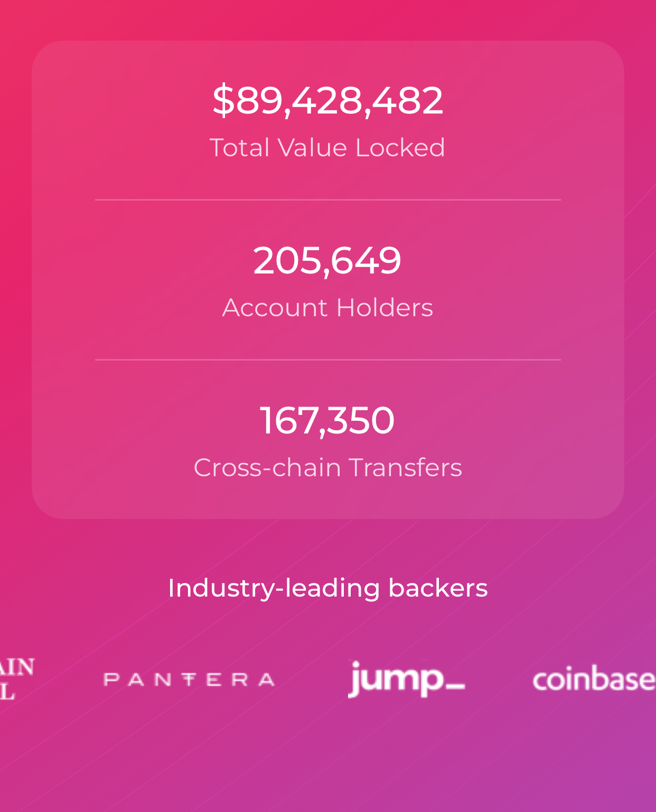Tap the 167,350 transfers count

coord(327,420)
